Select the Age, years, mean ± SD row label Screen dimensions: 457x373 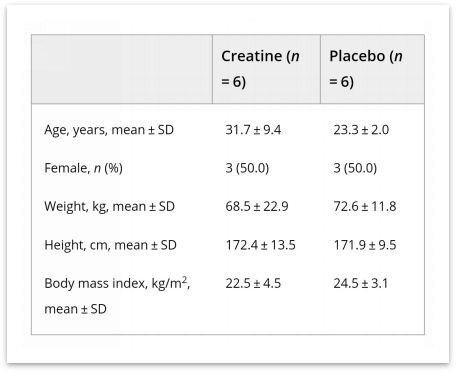(109, 130)
